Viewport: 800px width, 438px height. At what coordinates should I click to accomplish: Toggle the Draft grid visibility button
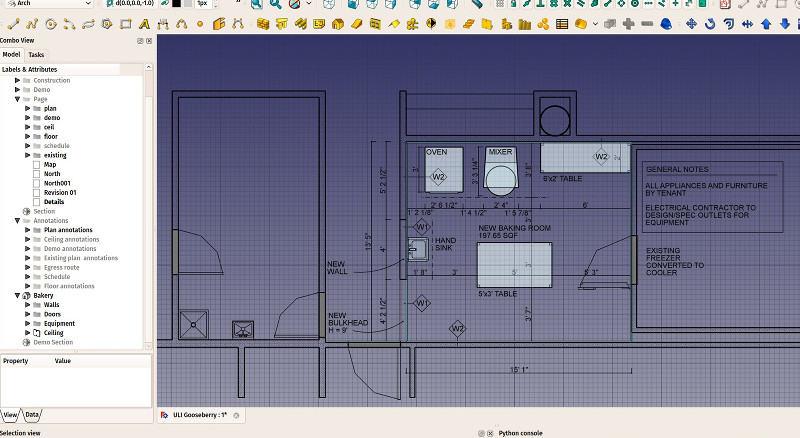tap(499, 4)
